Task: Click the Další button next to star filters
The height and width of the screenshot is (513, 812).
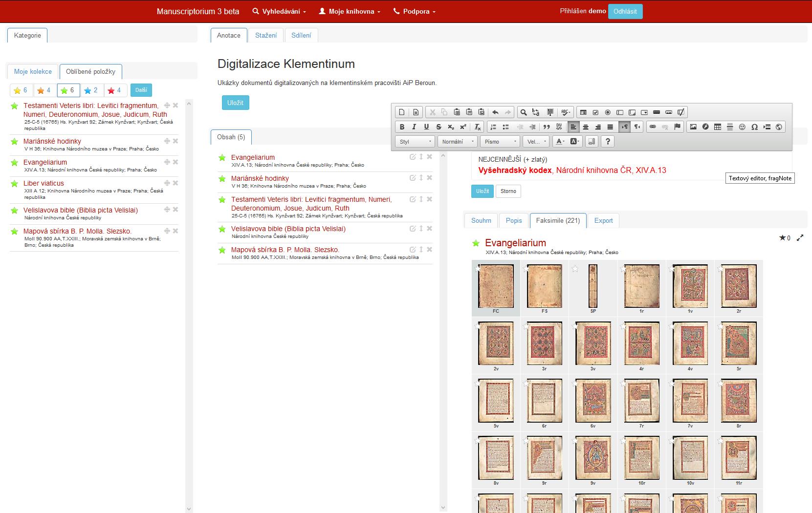Action: tap(141, 90)
